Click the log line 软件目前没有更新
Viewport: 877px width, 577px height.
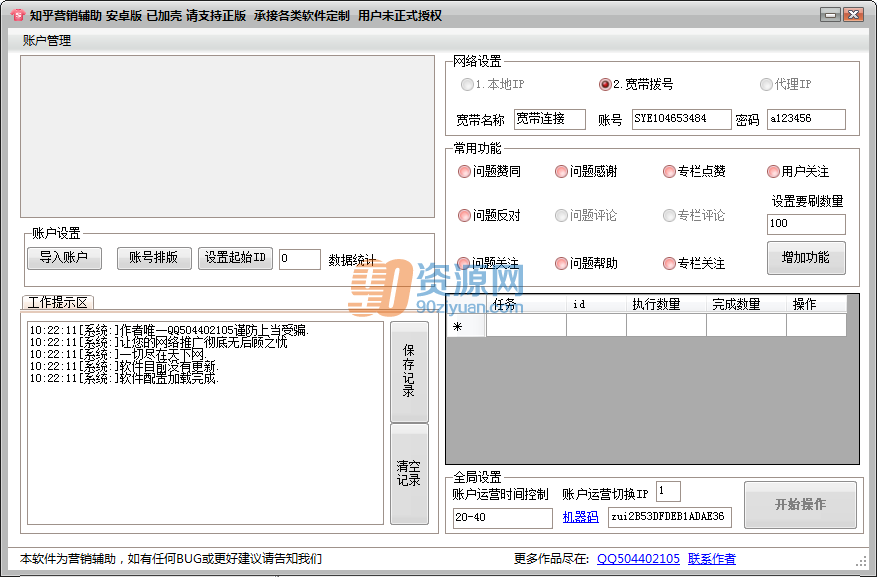[x=124, y=366]
